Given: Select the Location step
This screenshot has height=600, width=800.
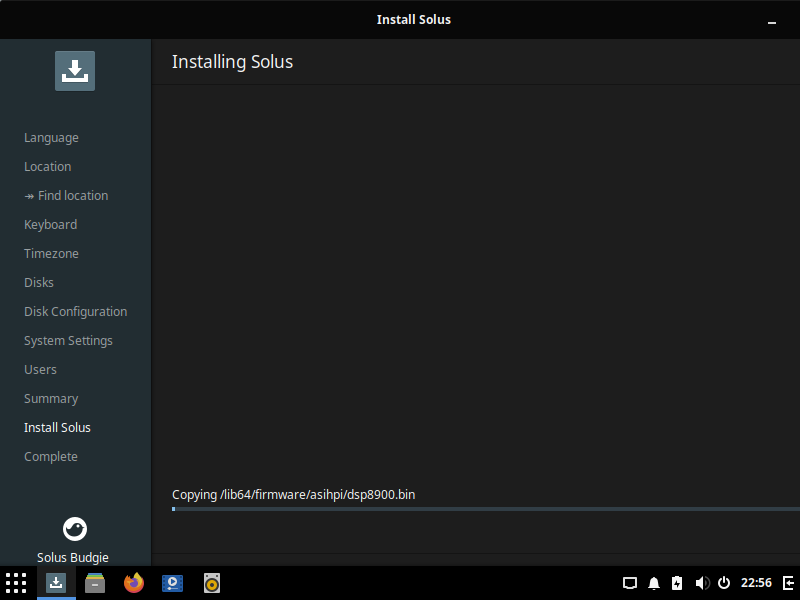Looking at the screenshot, I should click(x=48, y=167).
